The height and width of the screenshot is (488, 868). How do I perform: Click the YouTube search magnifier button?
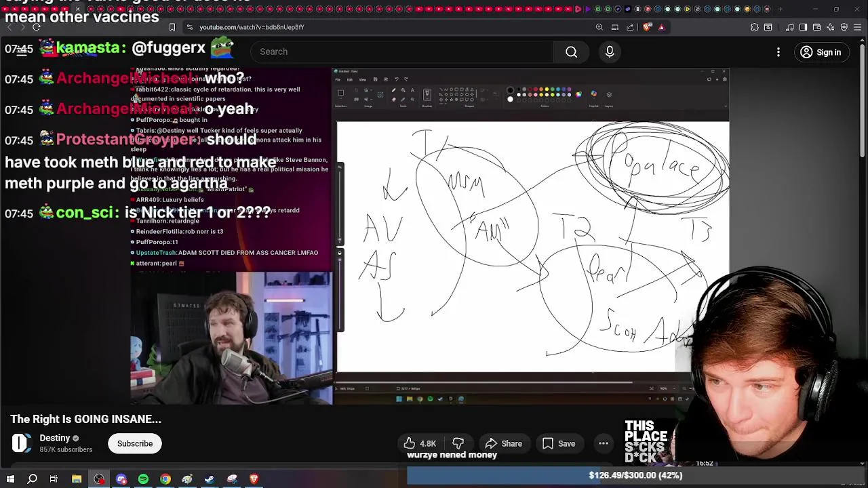571,52
